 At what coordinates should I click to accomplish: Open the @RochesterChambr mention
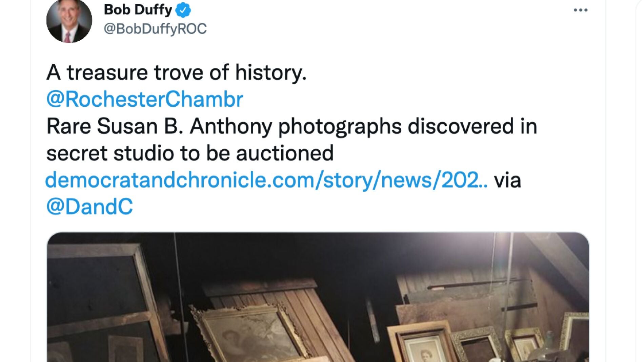145,99
